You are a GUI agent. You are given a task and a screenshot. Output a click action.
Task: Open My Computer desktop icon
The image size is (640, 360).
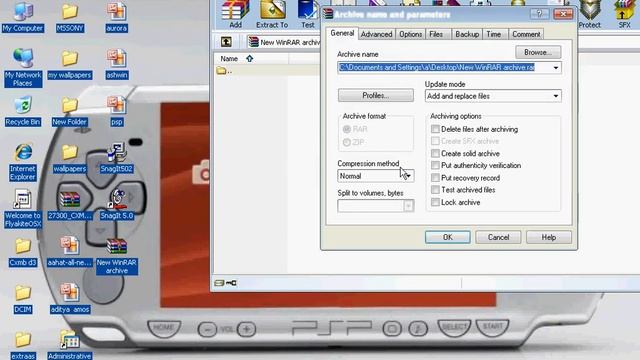click(23, 16)
